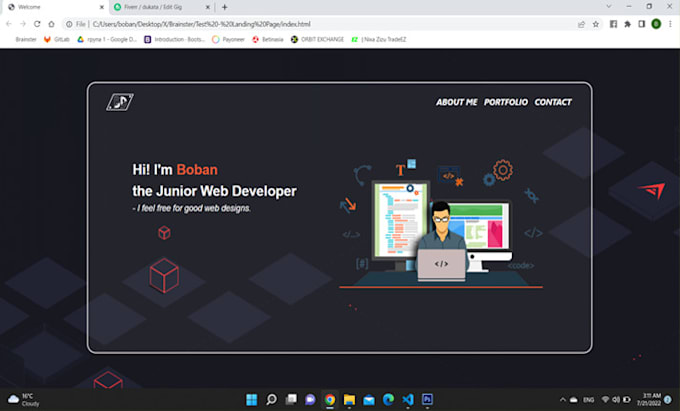Open the Brainster bookmark
Screen dimensions: 680x411
(x=26, y=39)
